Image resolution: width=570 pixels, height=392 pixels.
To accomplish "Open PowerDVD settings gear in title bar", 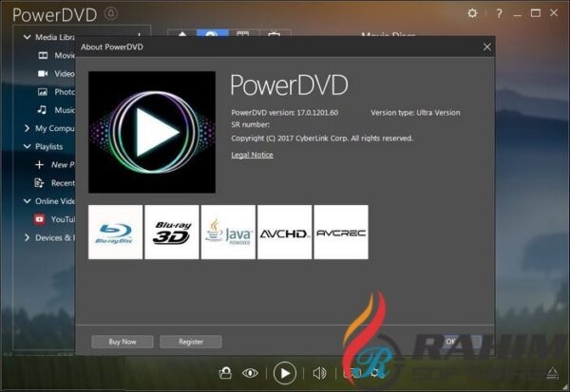I will 472,13.
